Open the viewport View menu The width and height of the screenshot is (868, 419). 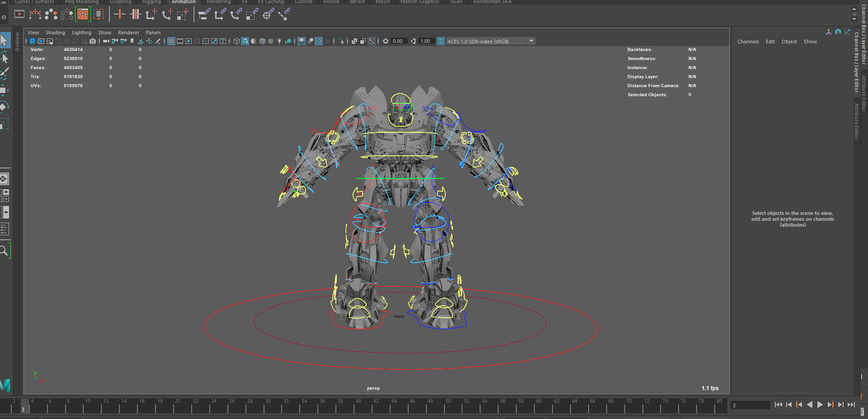pyautogui.click(x=33, y=33)
